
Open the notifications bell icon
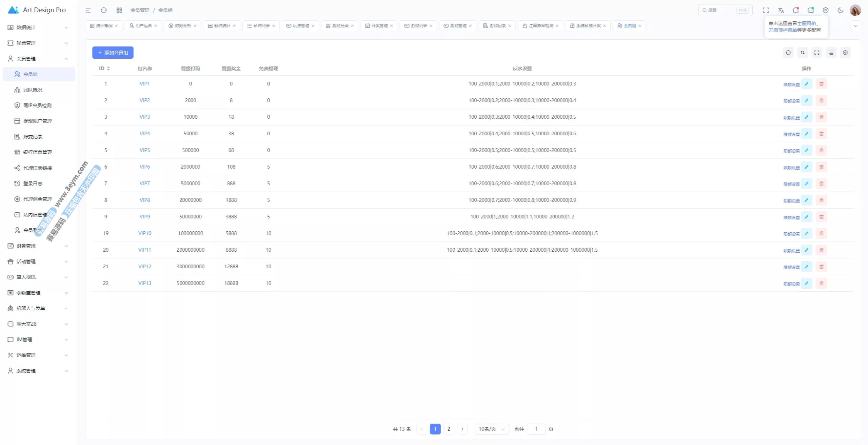(x=795, y=10)
